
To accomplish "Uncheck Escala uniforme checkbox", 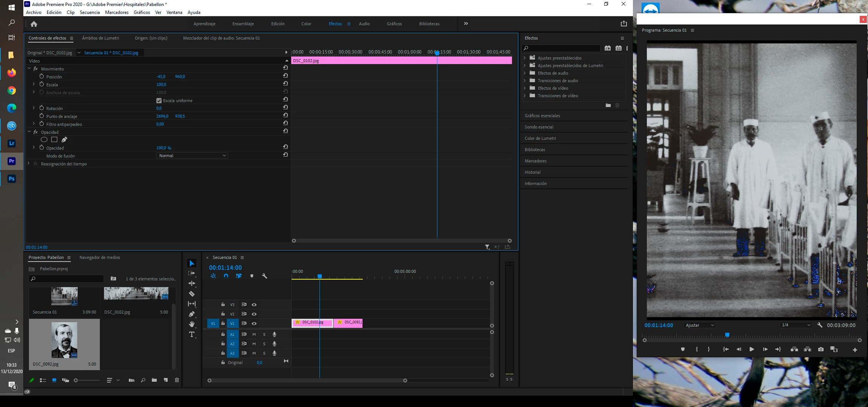I will 159,101.
